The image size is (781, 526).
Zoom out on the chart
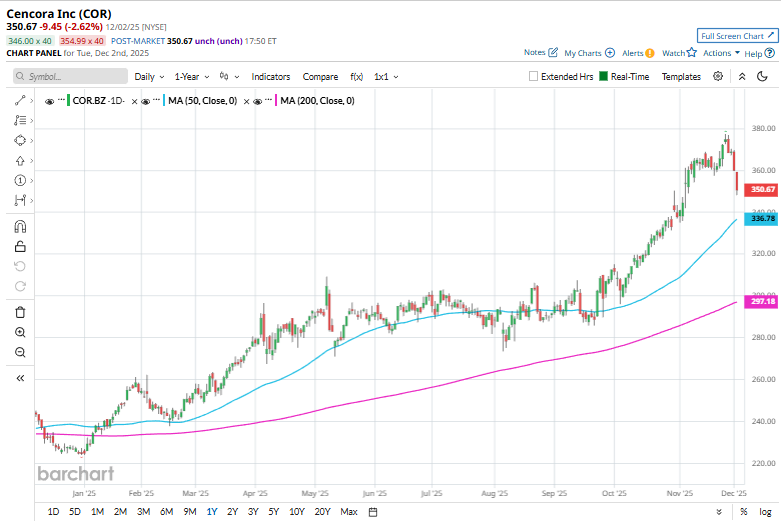[x=20, y=352]
